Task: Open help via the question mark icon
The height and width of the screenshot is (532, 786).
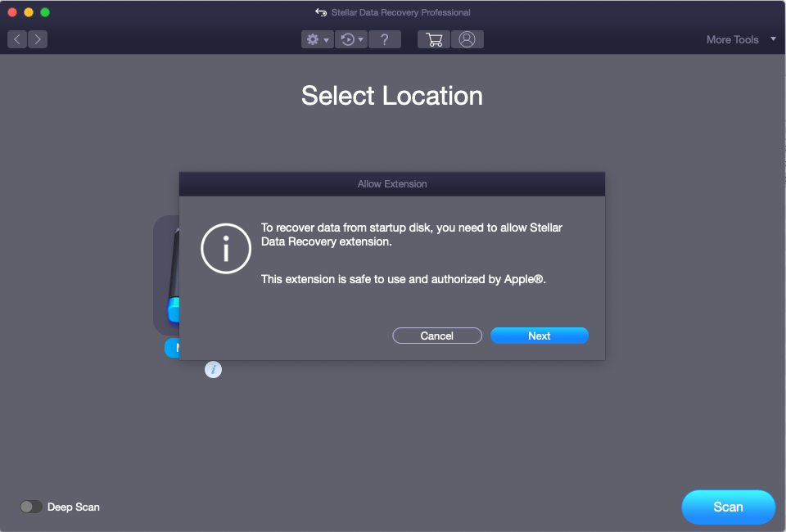Action: coord(385,39)
